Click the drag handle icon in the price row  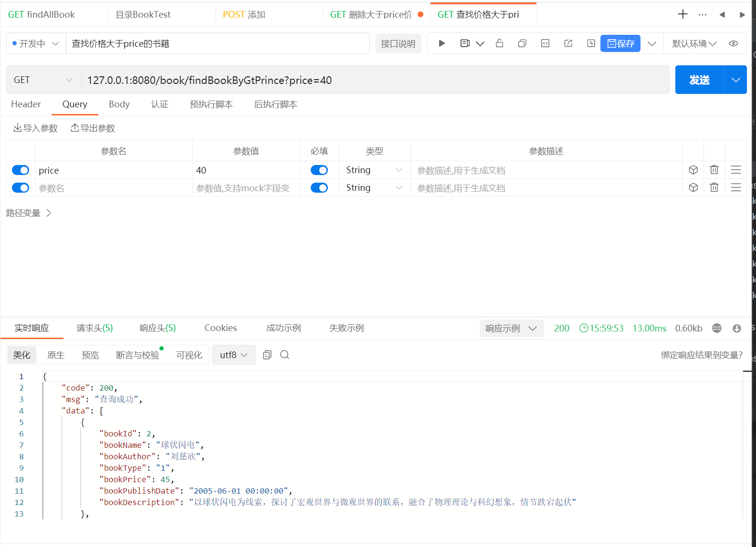(735, 170)
